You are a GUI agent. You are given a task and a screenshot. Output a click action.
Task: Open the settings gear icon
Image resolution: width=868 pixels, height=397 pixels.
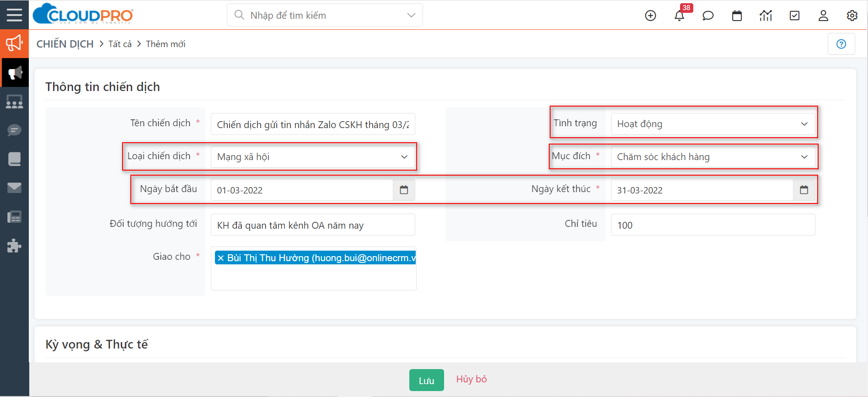coord(852,16)
